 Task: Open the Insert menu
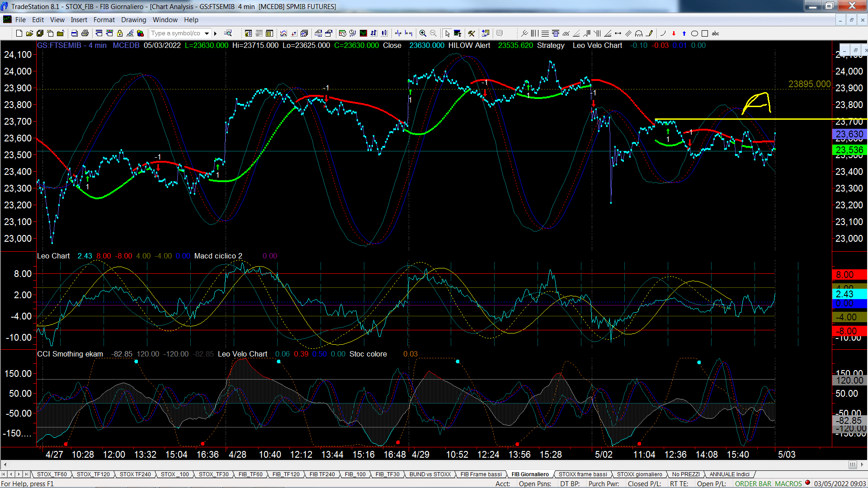tap(79, 20)
